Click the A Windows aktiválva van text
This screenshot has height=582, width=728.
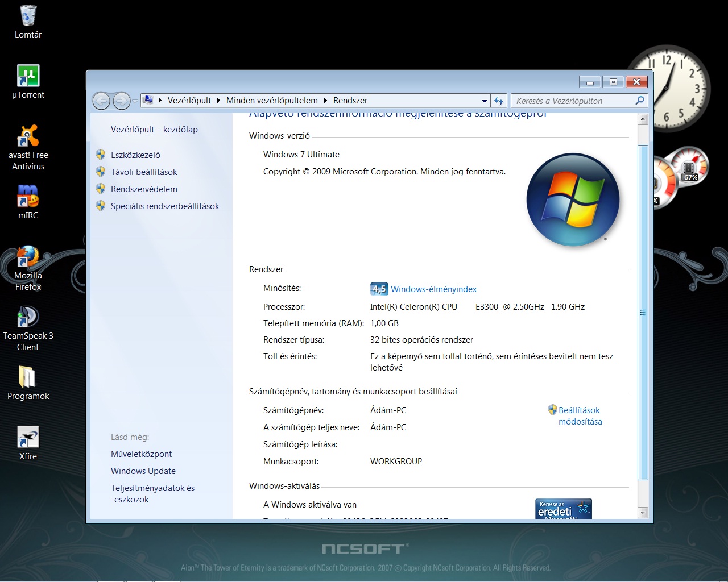click(x=310, y=505)
